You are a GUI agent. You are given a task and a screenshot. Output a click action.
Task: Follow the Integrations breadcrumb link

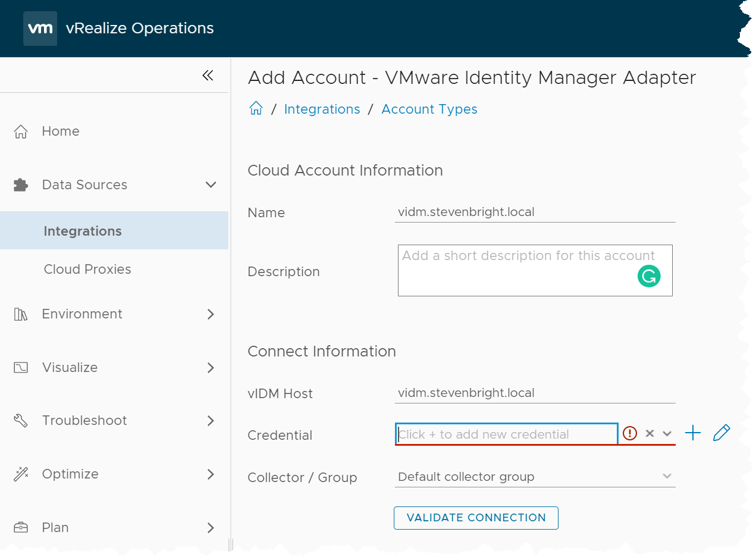coord(322,110)
